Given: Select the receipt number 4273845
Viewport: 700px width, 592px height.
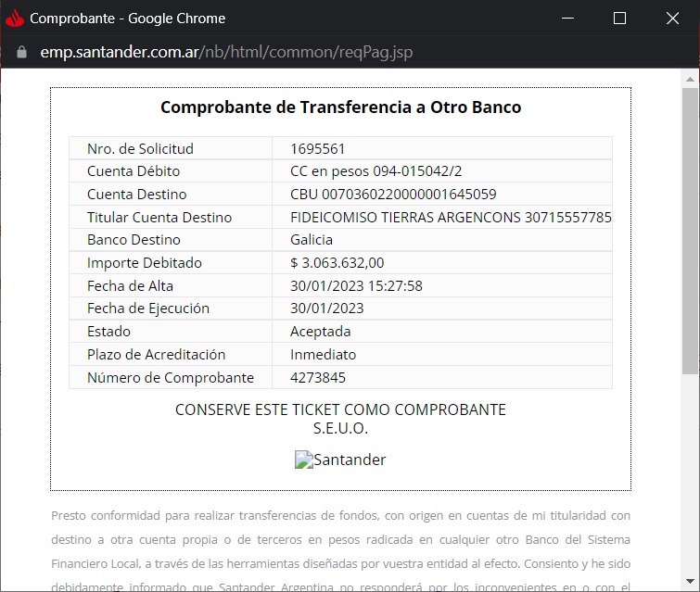Looking at the screenshot, I should click(318, 378).
